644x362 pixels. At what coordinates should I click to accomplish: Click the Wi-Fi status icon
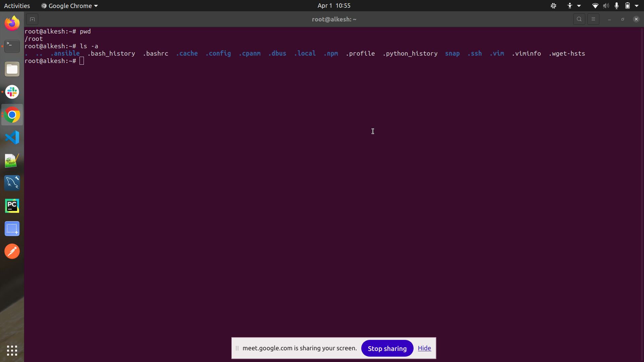click(x=595, y=6)
